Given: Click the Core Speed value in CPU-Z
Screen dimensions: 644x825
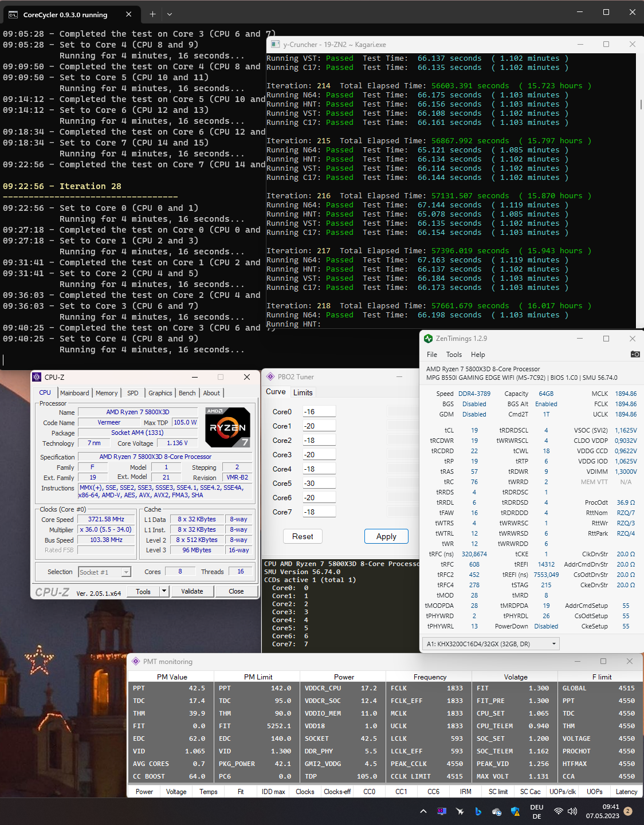Looking at the screenshot, I should [106, 519].
